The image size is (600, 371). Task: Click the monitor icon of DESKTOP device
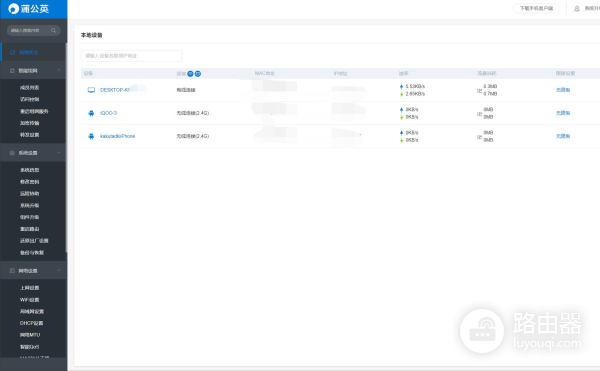(91, 90)
